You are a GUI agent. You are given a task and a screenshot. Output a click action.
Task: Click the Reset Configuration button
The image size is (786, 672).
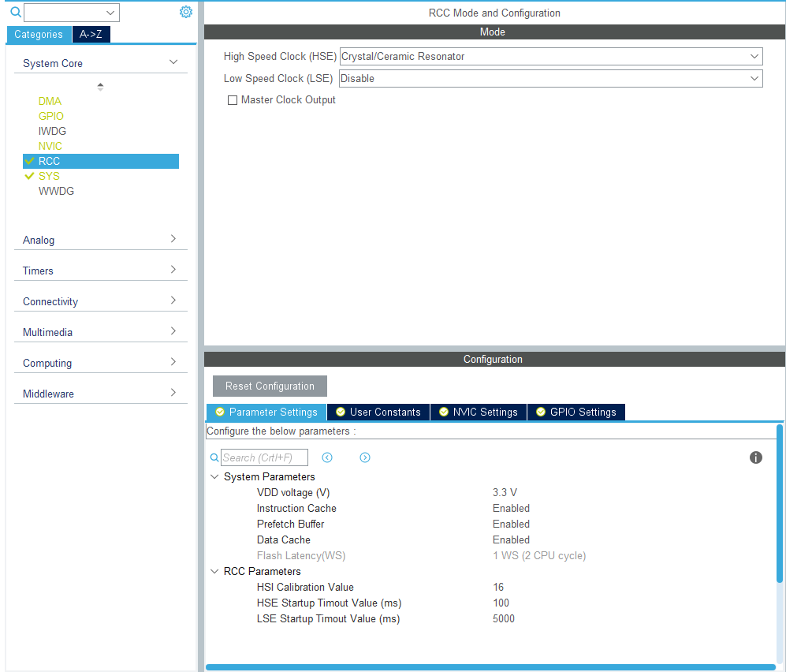[x=270, y=386]
